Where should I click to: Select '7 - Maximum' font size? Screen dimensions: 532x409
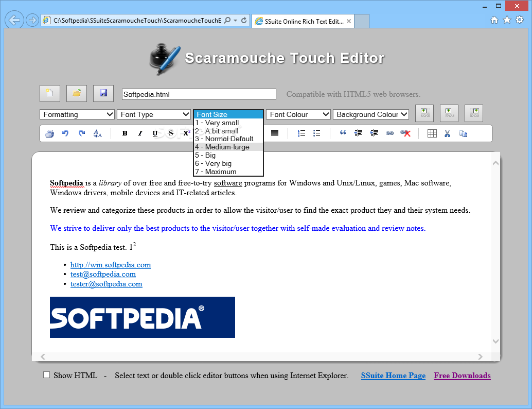point(228,172)
